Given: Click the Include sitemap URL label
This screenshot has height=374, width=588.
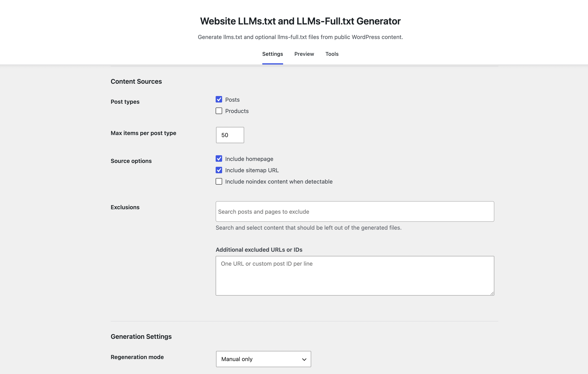Looking at the screenshot, I should [x=252, y=170].
